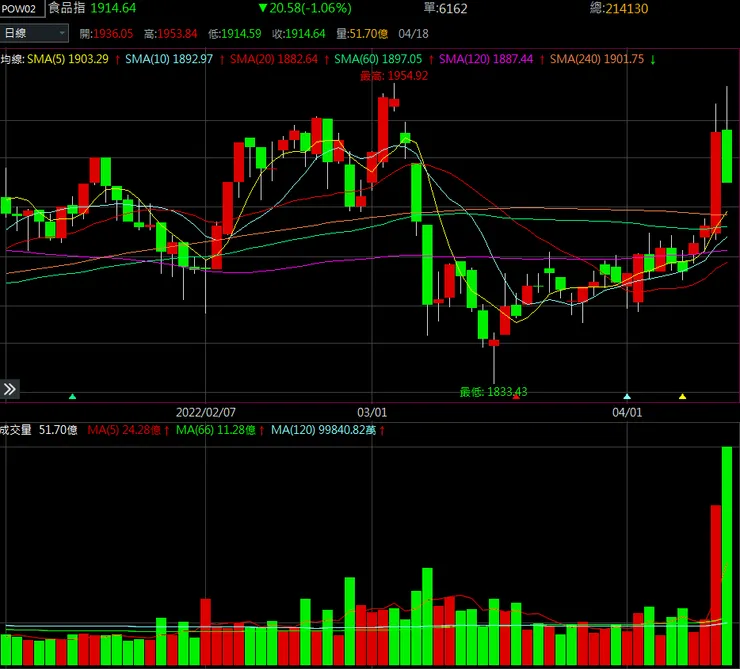Image resolution: width=740 pixels, height=669 pixels.
Task: Select the SMA(20) 1882.64 indicator label
Action: coord(274,59)
